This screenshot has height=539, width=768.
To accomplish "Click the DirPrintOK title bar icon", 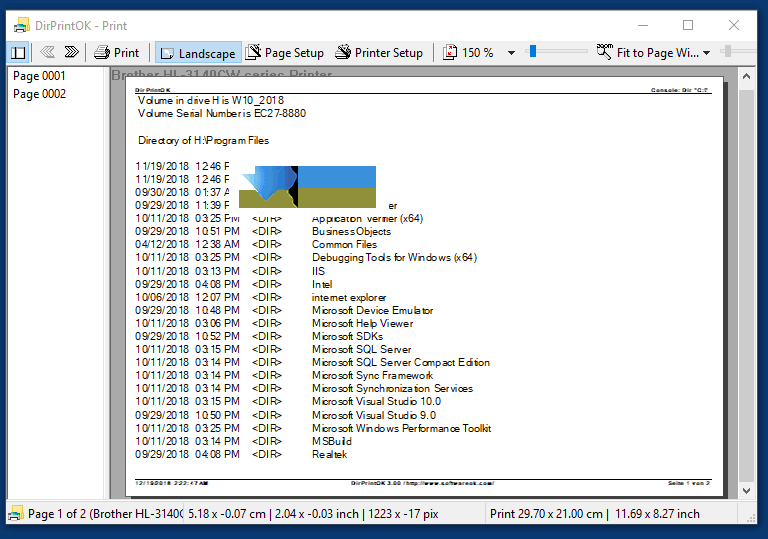I will coord(21,25).
